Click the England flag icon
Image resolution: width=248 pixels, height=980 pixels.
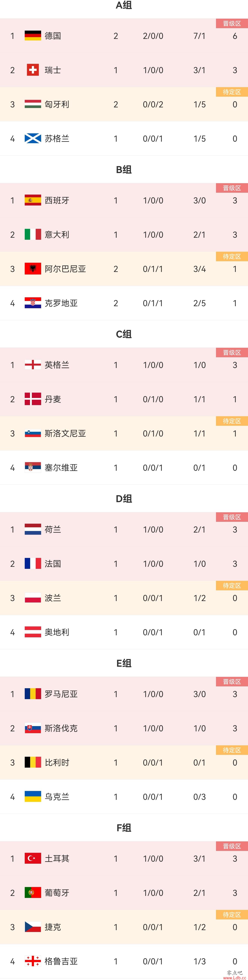click(33, 365)
